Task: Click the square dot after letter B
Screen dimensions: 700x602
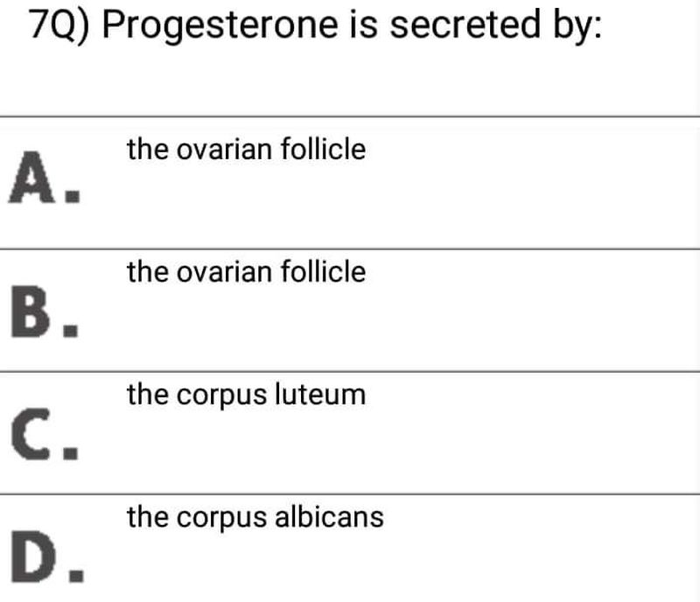Action: (x=77, y=332)
